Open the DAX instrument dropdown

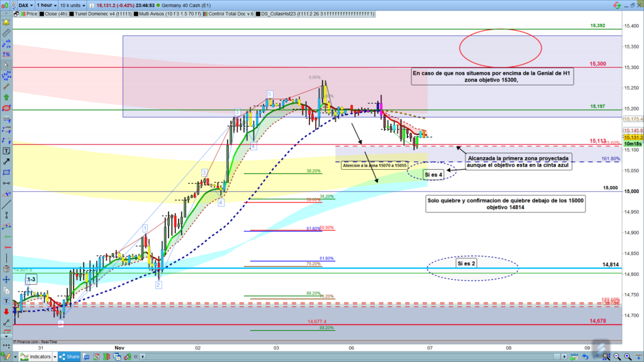(25, 4)
